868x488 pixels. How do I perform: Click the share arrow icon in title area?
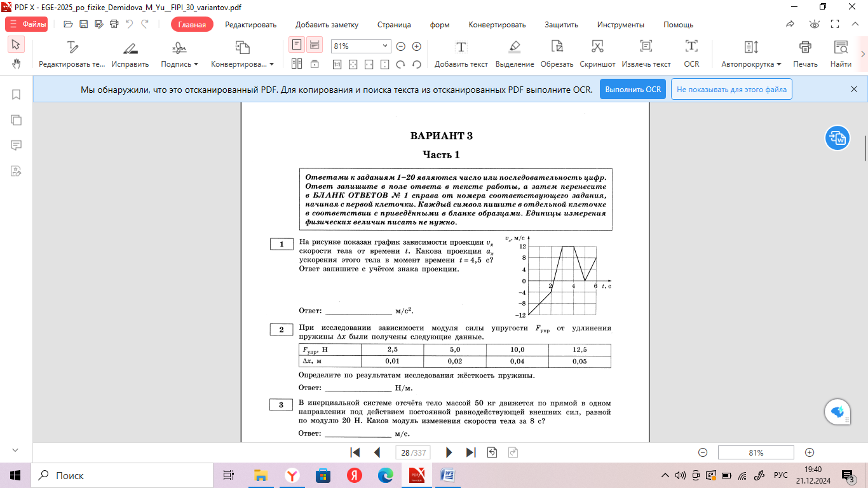790,24
